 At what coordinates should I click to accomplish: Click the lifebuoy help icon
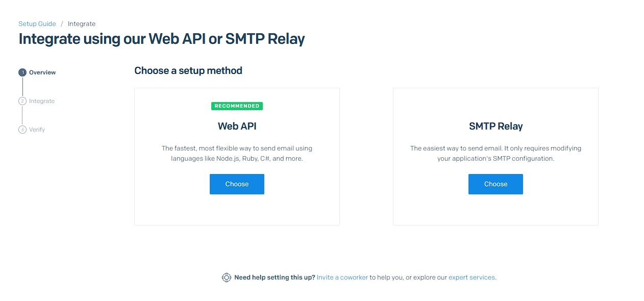pos(227,278)
